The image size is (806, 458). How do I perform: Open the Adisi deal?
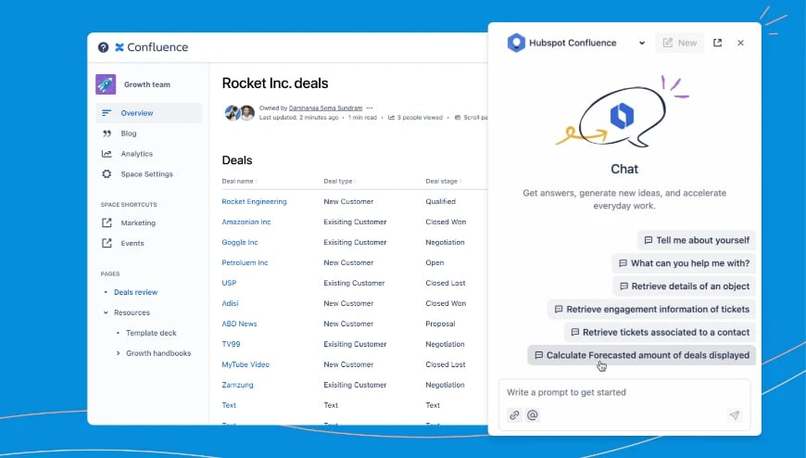coord(230,303)
